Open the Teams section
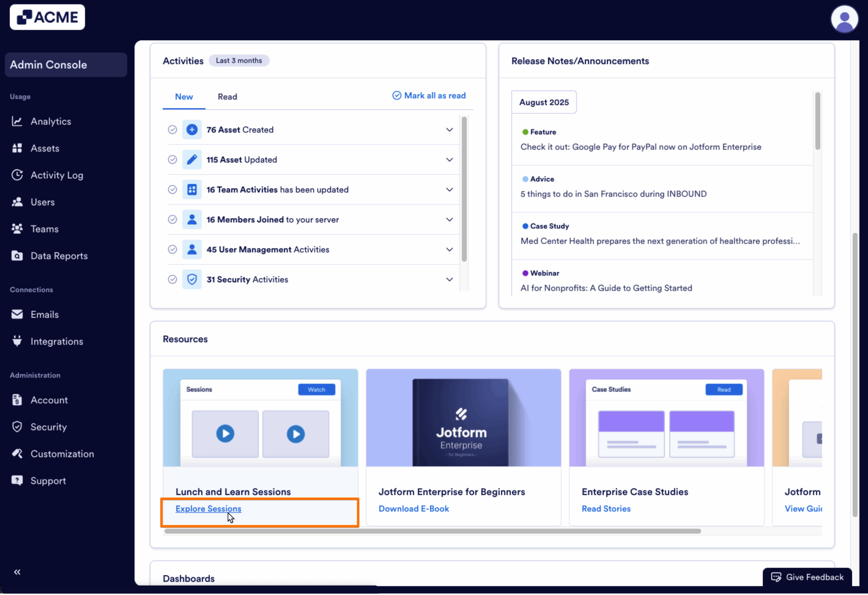868x595 pixels. 44,229
